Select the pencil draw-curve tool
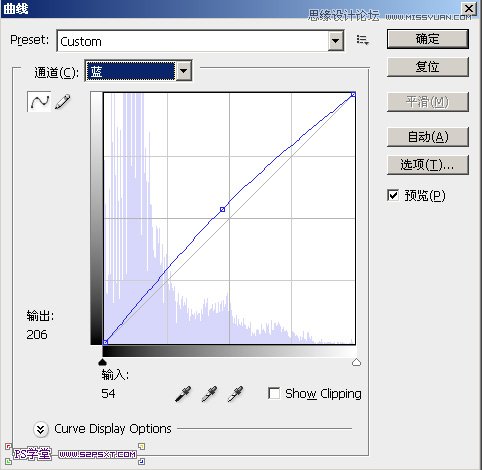Image resolution: width=482 pixels, height=470 pixels. tap(63, 101)
